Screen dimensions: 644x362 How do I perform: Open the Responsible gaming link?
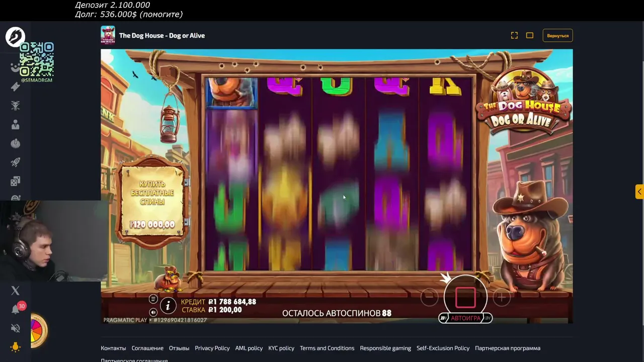click(385, 348)
